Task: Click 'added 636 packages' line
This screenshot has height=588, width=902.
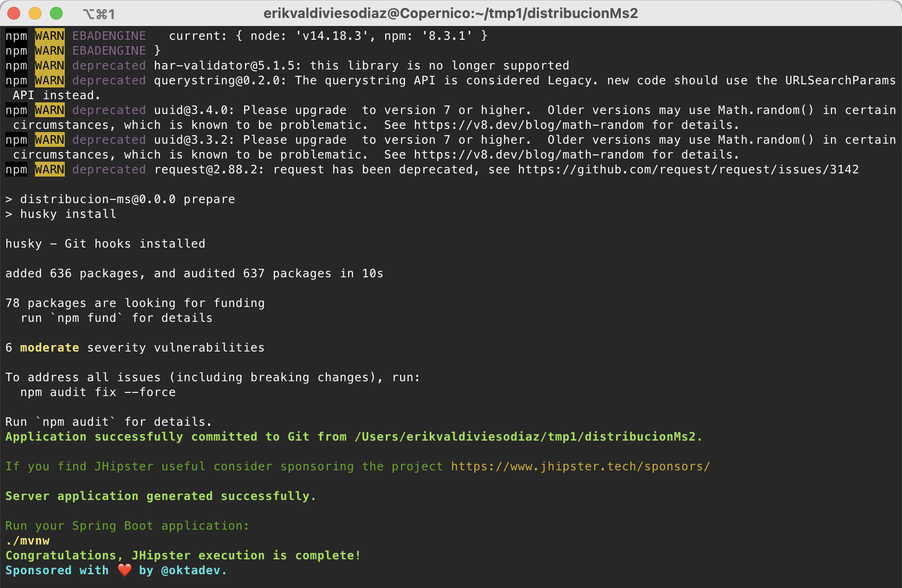Action: click(x=194, y=274)
